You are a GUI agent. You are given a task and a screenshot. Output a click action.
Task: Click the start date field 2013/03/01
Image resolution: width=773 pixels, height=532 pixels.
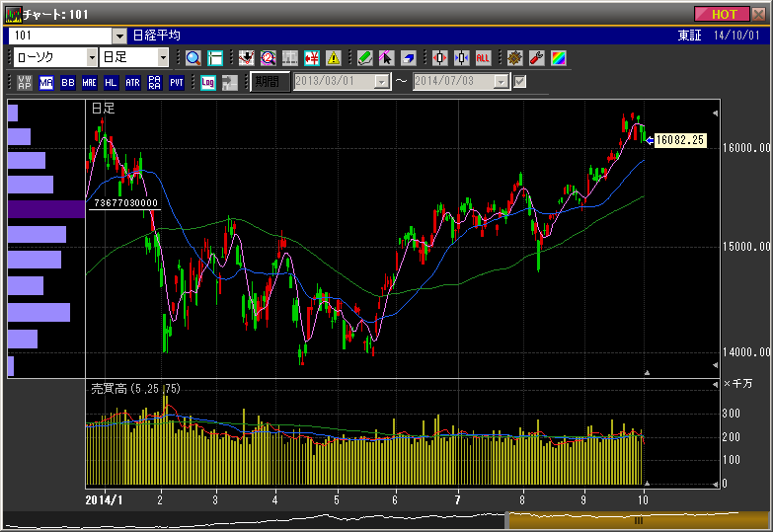tap(334, 82)
